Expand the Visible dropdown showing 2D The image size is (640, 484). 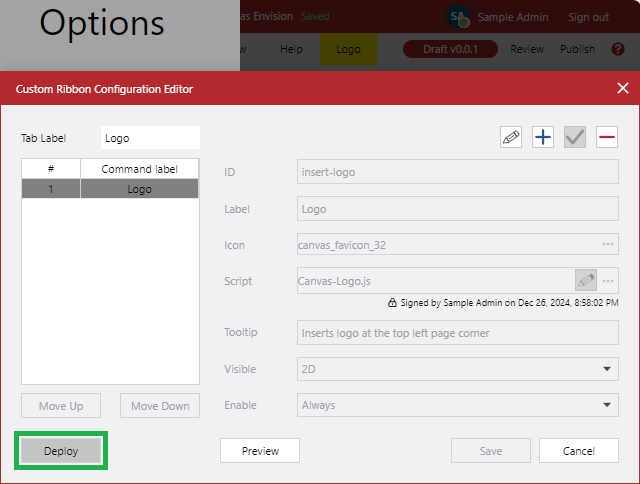458,369
